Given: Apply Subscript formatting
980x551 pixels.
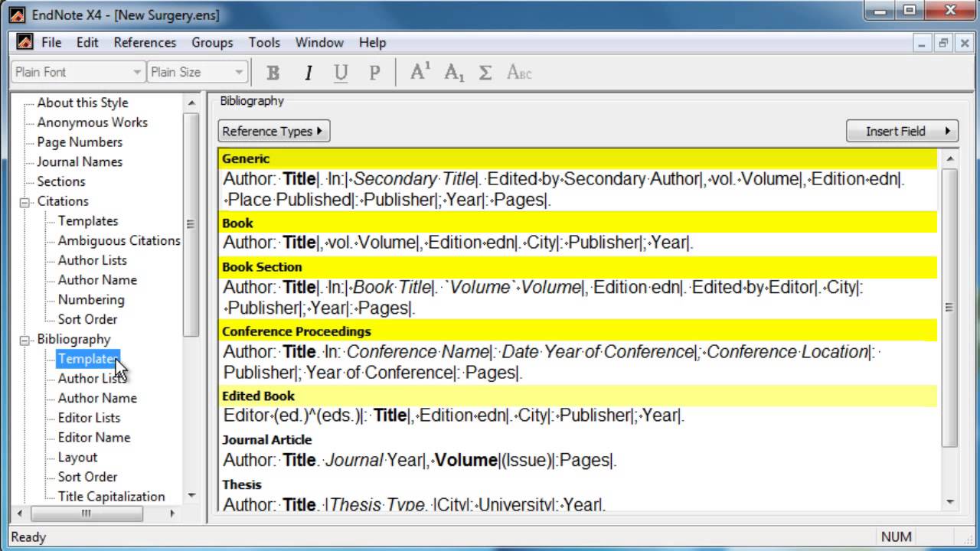Looking at the screenshot, I should (454, 73).
